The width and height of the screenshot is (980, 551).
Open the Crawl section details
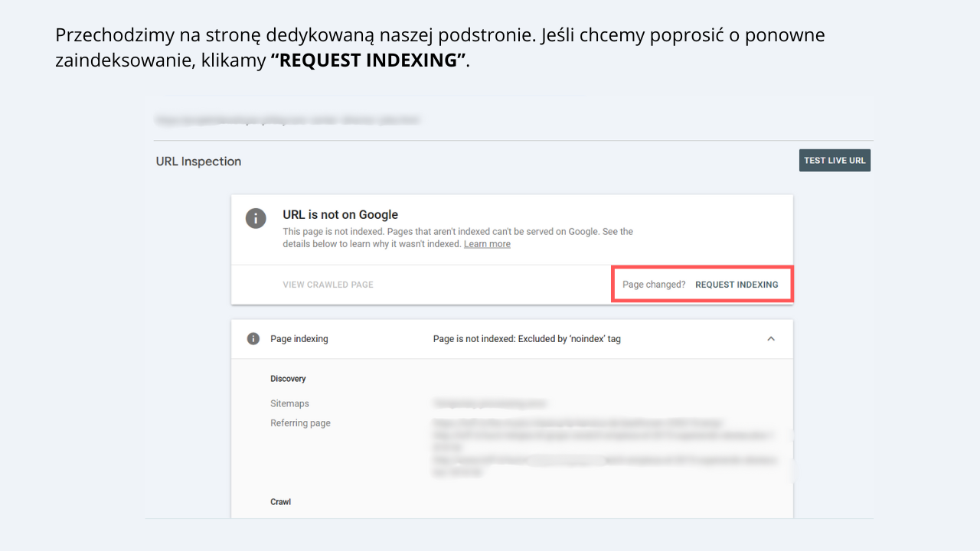coord(280,501)
